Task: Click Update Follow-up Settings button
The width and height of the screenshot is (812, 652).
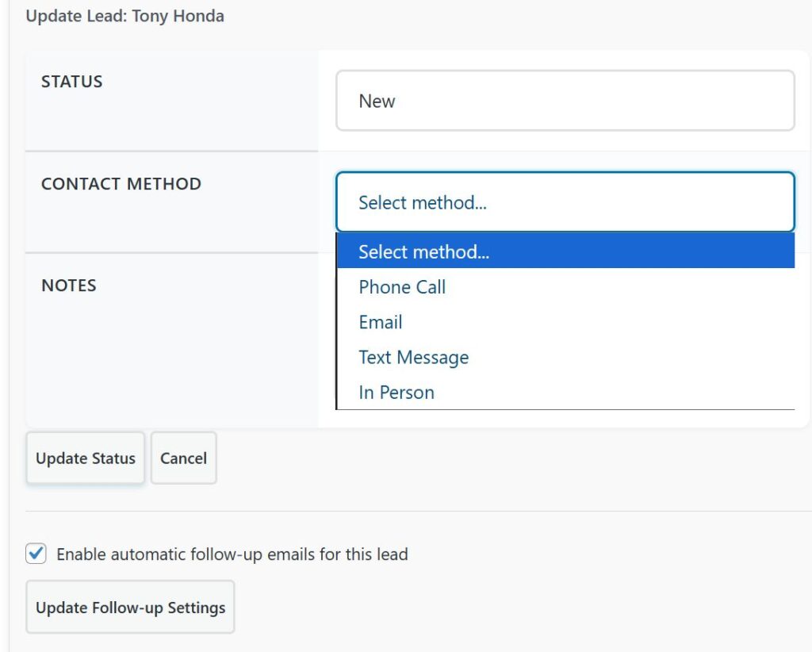Action: tap(130, 608)
